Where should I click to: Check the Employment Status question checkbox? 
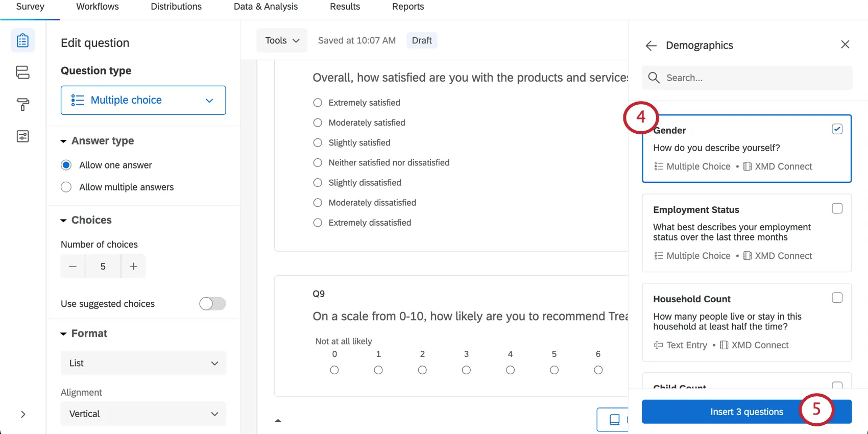pyautogui.click(x=837, y=208)
